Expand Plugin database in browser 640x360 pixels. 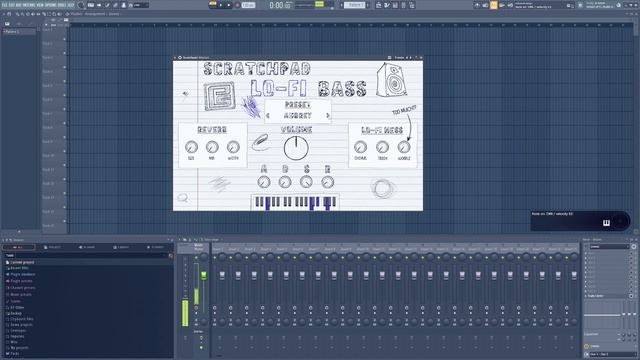20,275
